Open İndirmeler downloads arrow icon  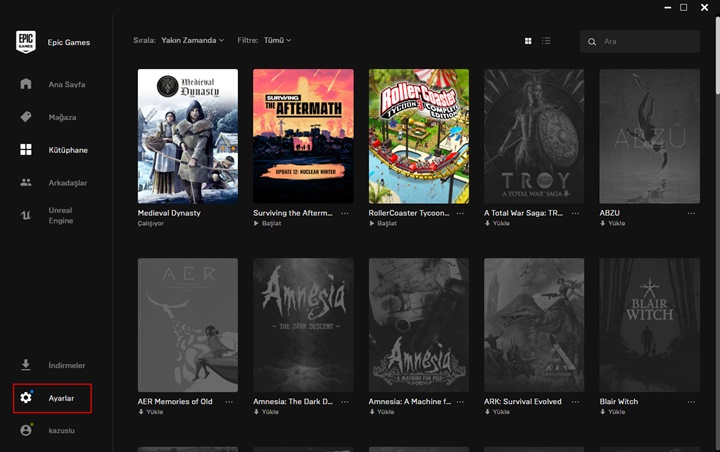tap(26, 365)
